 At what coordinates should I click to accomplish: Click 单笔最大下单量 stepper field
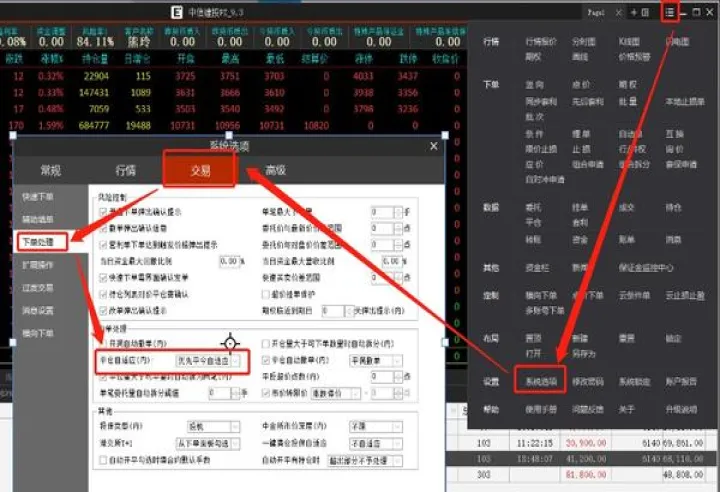coord(387,212)
